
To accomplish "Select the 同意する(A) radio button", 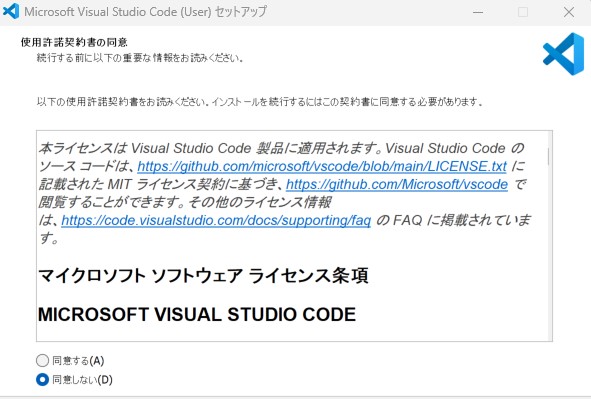I will click(42, 361).
